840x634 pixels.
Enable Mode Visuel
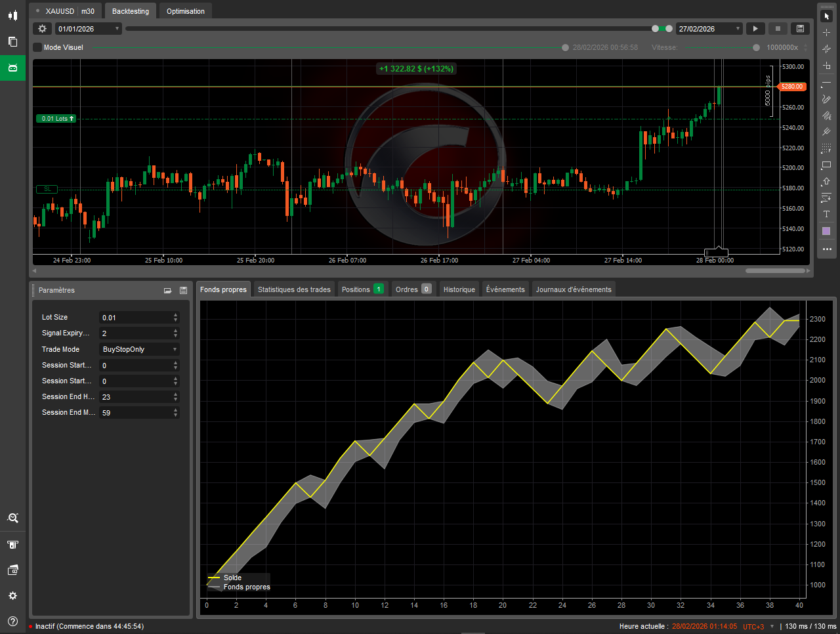pyautogui.click(x=37, y=47)
